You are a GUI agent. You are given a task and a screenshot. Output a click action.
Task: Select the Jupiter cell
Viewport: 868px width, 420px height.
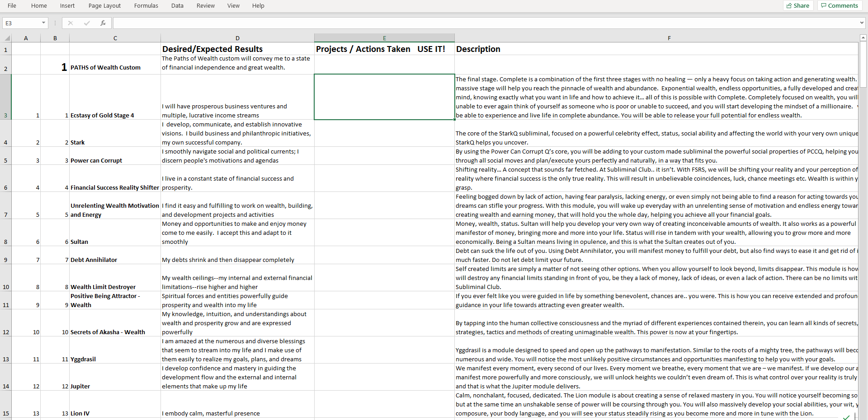pos(115,377)
